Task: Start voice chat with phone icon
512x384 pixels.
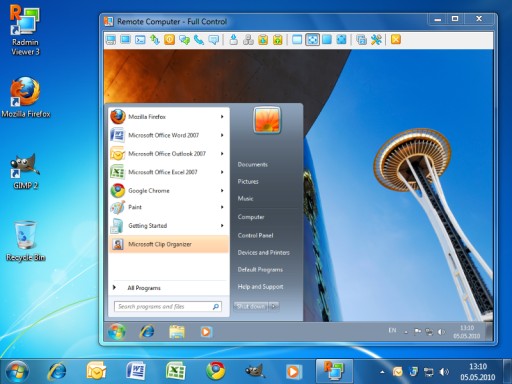Action: click(199, 40)
